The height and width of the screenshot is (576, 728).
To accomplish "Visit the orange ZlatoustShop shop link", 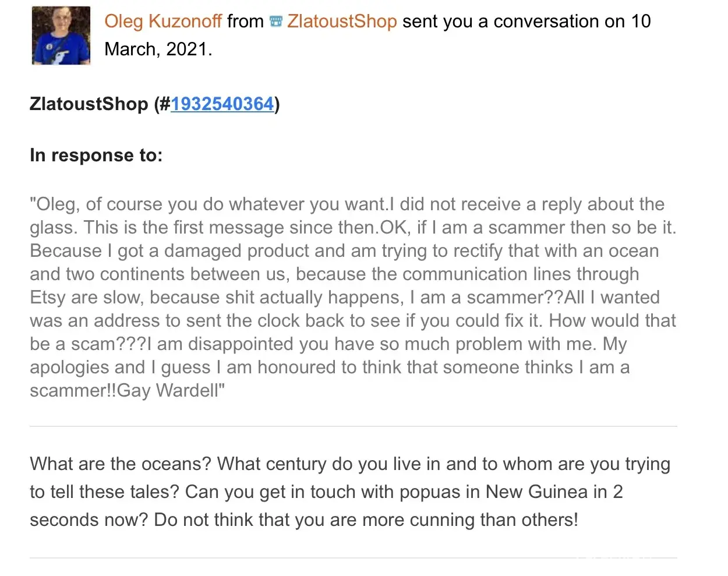I will pos(342,22).
